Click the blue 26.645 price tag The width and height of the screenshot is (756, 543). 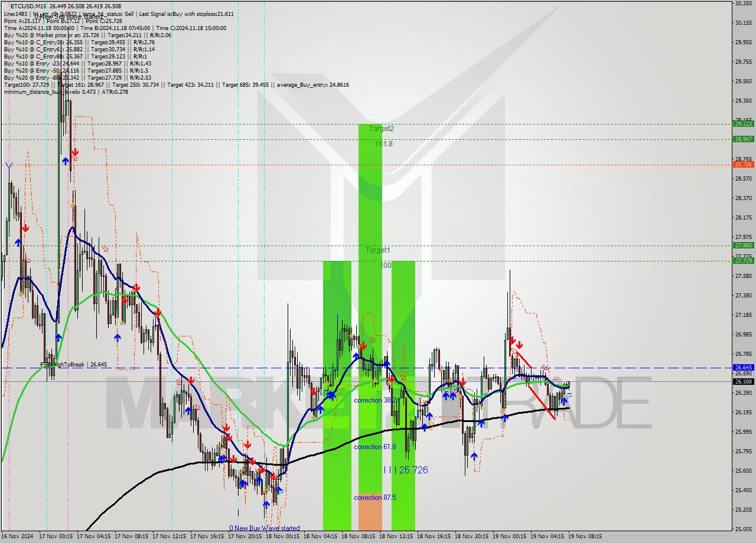(x=743, y=367)
